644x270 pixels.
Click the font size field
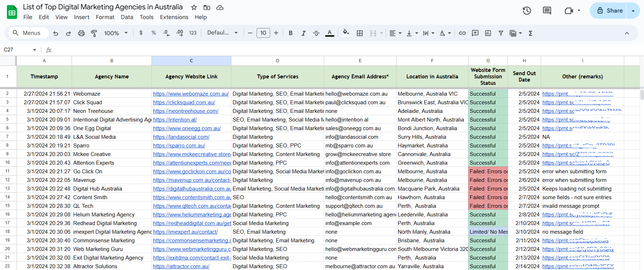coord(263,33)
